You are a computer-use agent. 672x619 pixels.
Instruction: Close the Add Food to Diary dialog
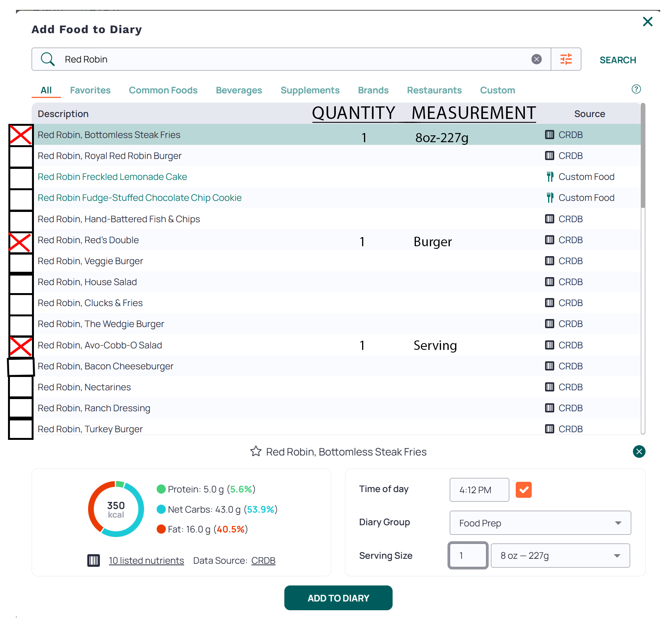[x=648, y=22]
